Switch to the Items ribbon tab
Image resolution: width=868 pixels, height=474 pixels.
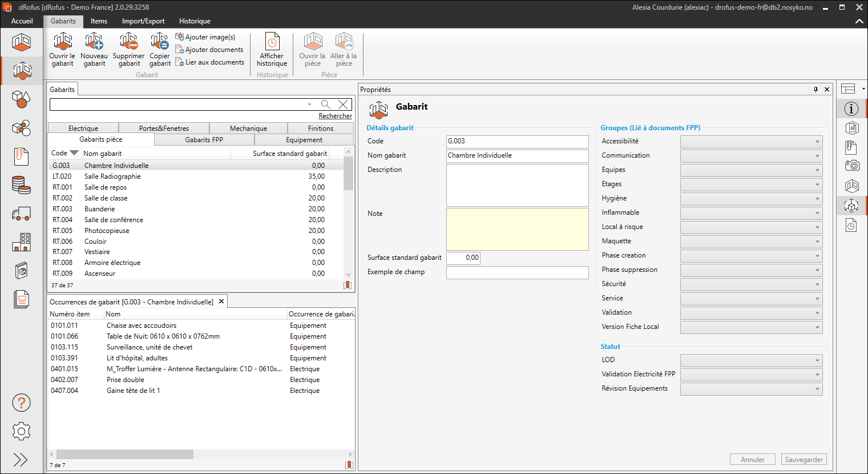click(x=99, y=21)
